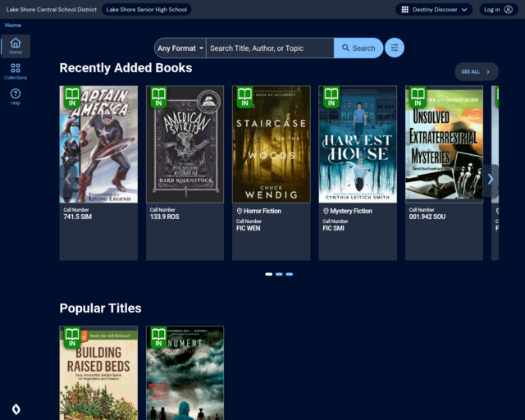525x420 pixels.
Task: Open the Harvest House book cover
Action: [358, 144]
